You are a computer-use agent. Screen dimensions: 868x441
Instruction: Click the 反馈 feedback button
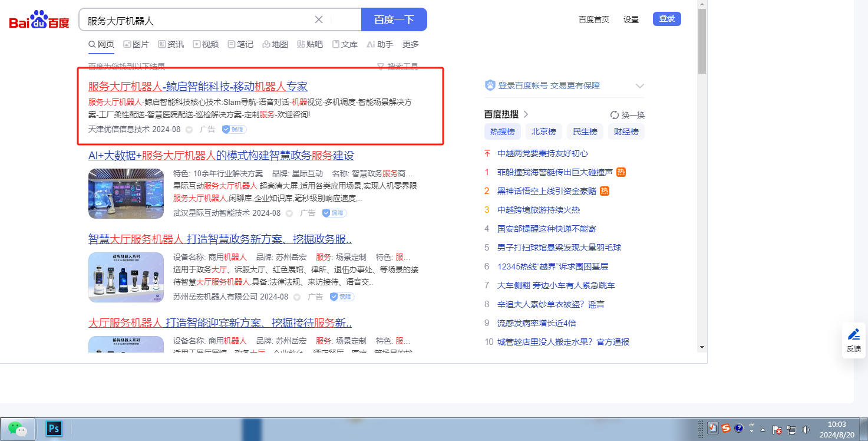tap(854, 341)
